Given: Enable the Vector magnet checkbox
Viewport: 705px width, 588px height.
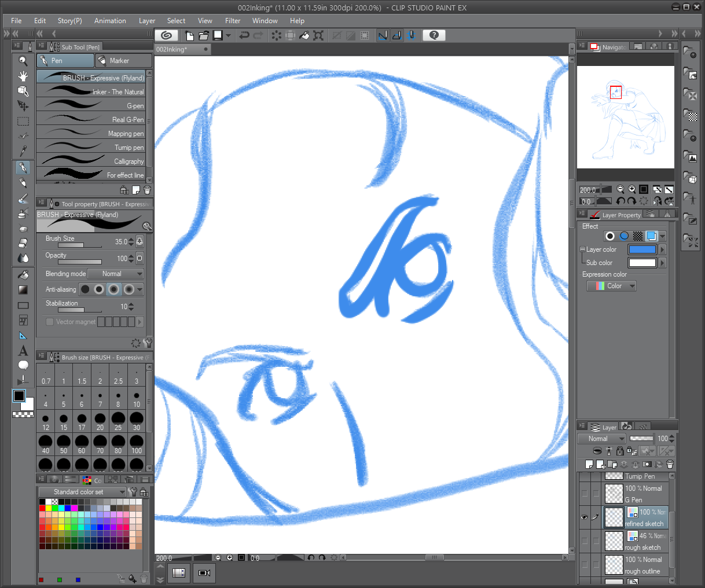Looking at the screenshot, I should point(50,322).
